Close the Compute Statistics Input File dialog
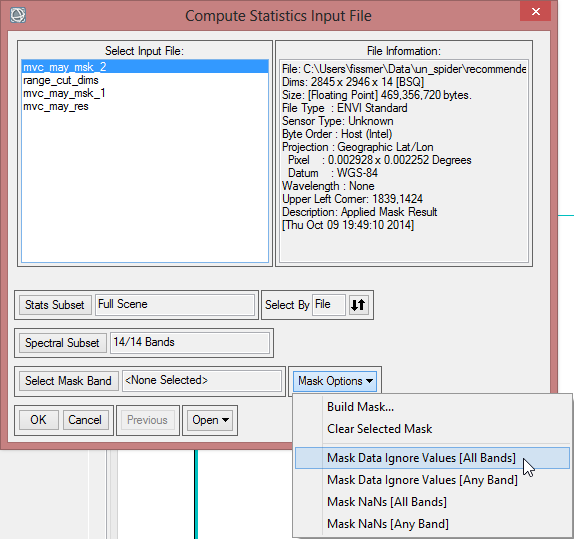Image resolution: width=574 pixels, height=539 pixels. [536, 11]
